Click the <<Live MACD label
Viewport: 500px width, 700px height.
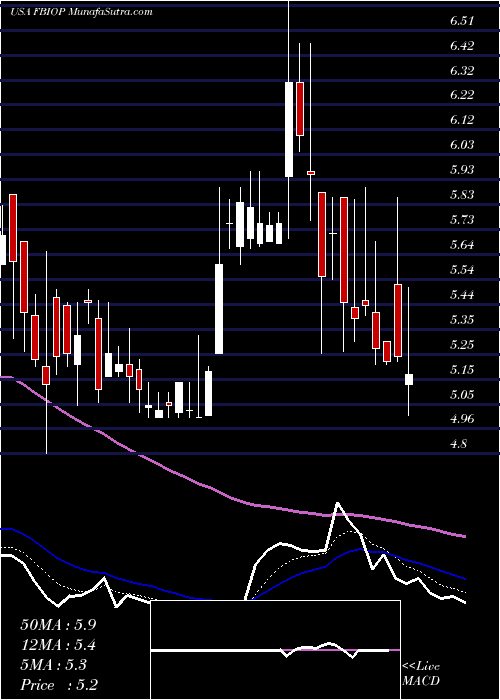pyautogui.click(x=421, y=674)
